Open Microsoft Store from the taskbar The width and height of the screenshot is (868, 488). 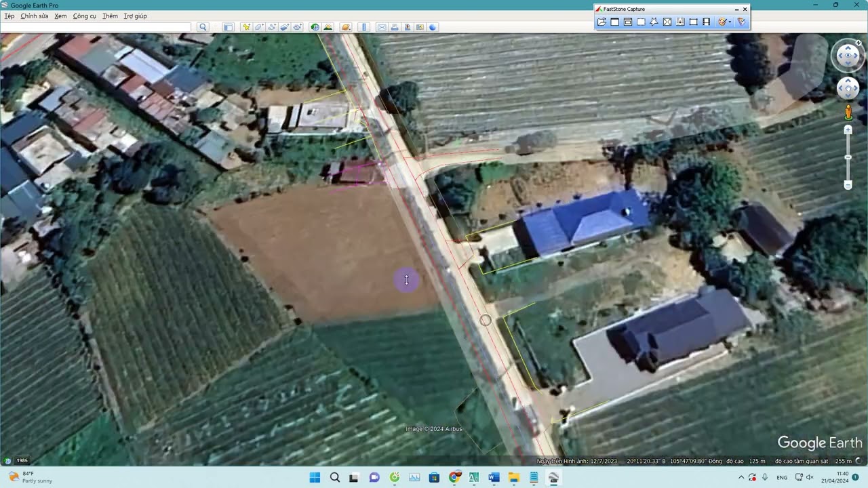tap(434, 477)
